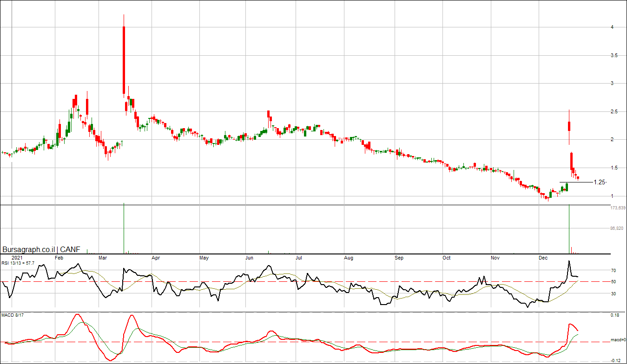The image size is (627, 364).
Task: Select the May month label
Action: 204,257
